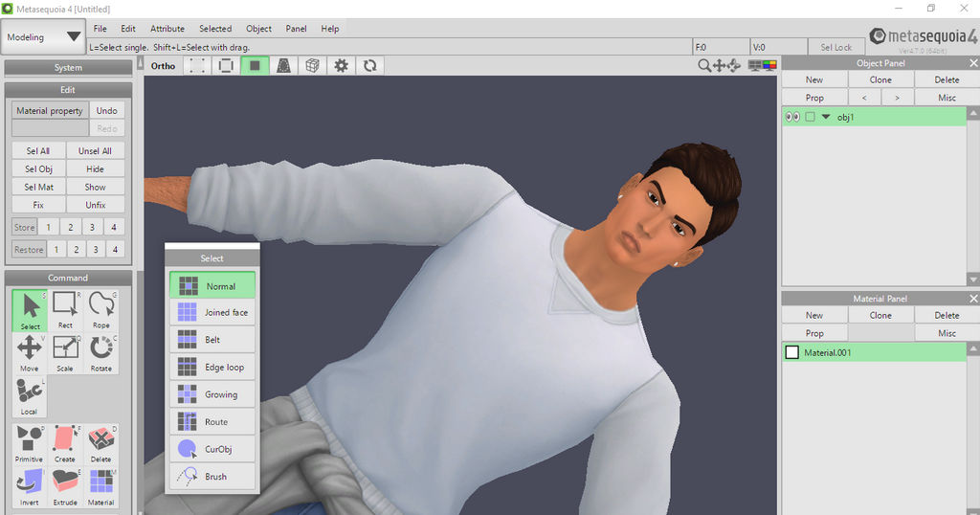Select the Scale command tool
This screenshot has height=515, width=980.
(x=65, y=353)
